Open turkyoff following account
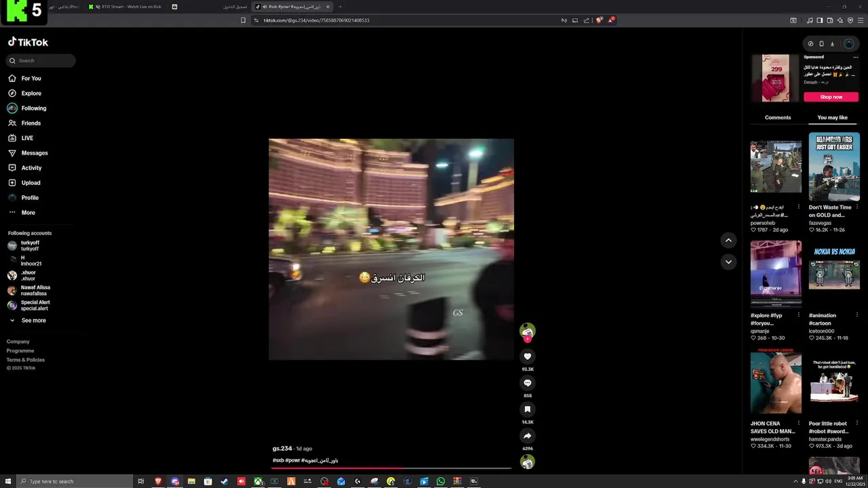This screenshot has height=488, width=868. click(x=30, y=245)
